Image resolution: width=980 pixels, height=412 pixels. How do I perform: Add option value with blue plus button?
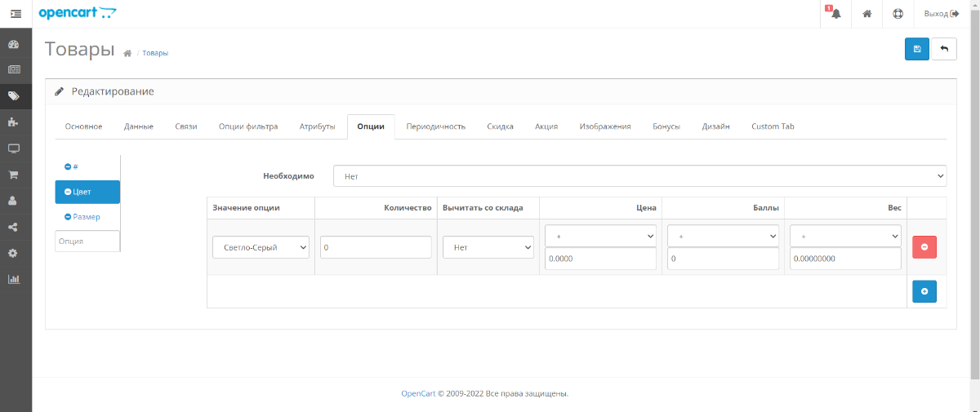(924, 291)
